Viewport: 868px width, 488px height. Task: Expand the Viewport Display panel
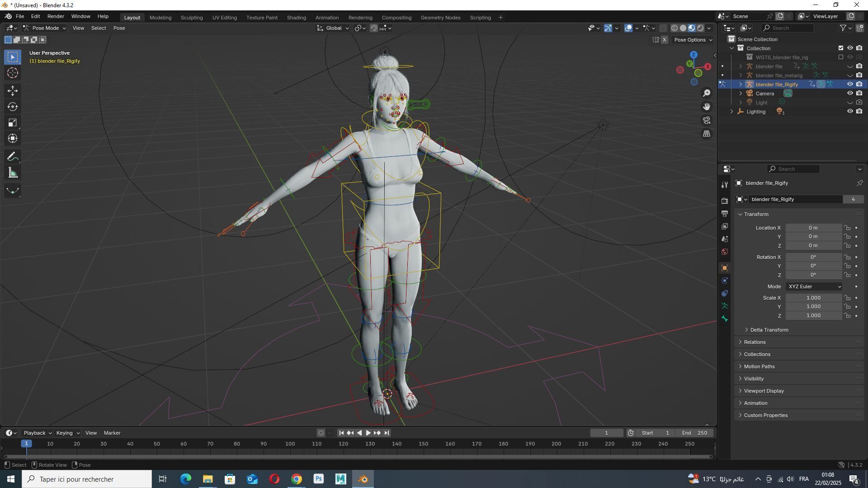(763, 391)
